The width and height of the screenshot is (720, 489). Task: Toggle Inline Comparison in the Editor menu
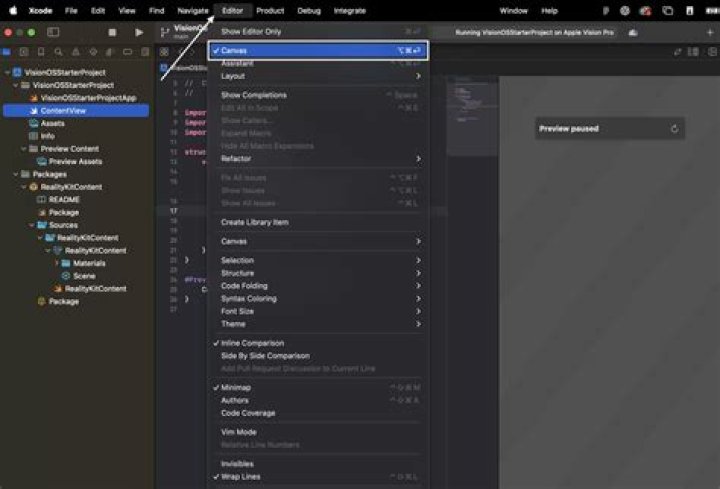click(x=318, y=343)
